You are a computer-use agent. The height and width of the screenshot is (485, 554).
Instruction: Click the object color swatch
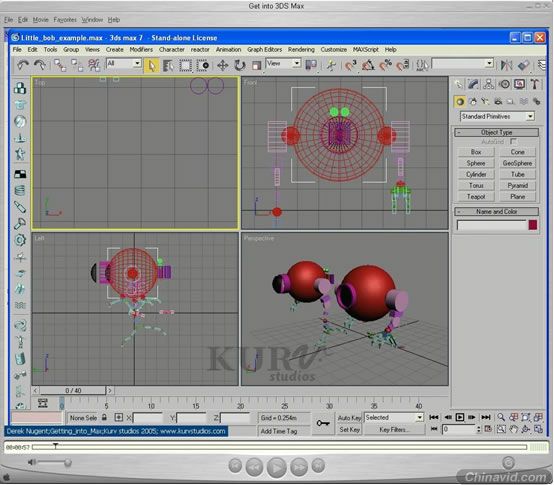tap(533, 225)
